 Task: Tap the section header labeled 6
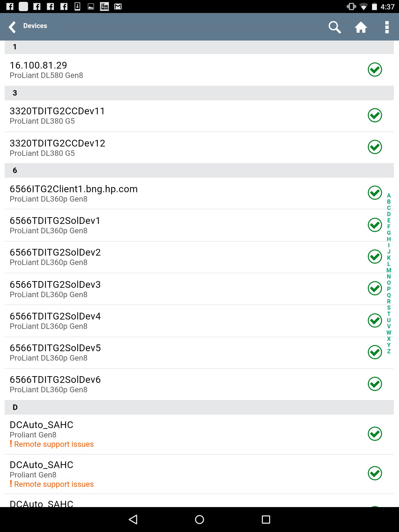(x=199, y=170)
